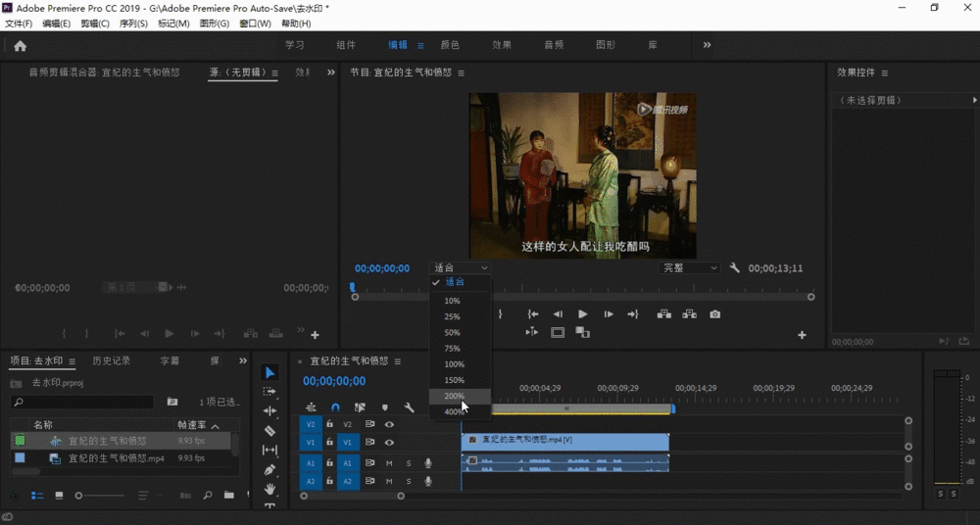Play the program monitor video
The height and width of the screenshot is (525, 980).
[x=582, y=313]
